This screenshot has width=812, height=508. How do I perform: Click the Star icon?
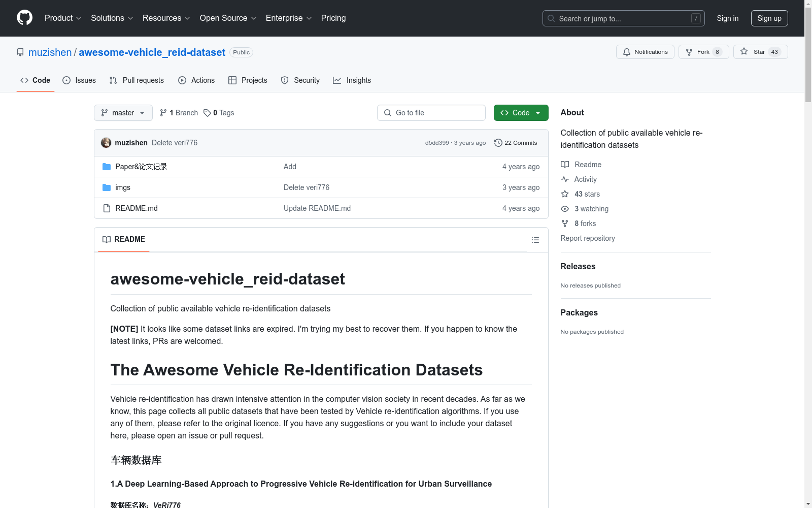[x=744, y=51]
